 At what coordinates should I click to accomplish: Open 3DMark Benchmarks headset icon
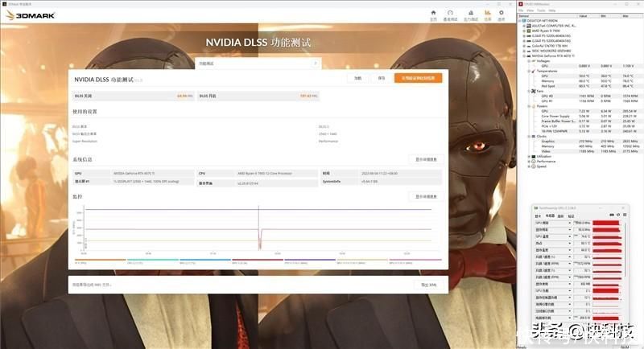click(450, 13)
